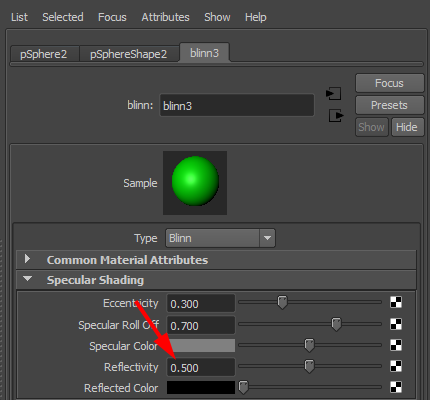Open the Selected menu
This screenshot has height=400, width=430.
[x=63, y=17]
